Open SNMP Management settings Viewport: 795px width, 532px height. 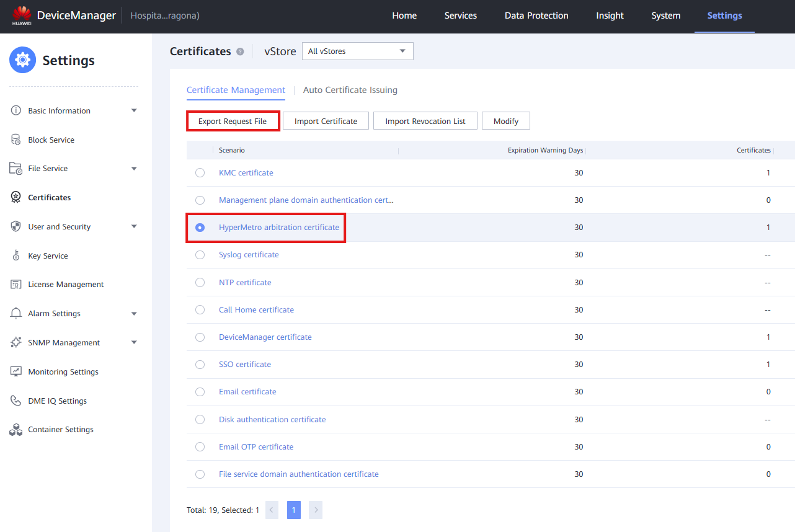click(x=64, y=342)
